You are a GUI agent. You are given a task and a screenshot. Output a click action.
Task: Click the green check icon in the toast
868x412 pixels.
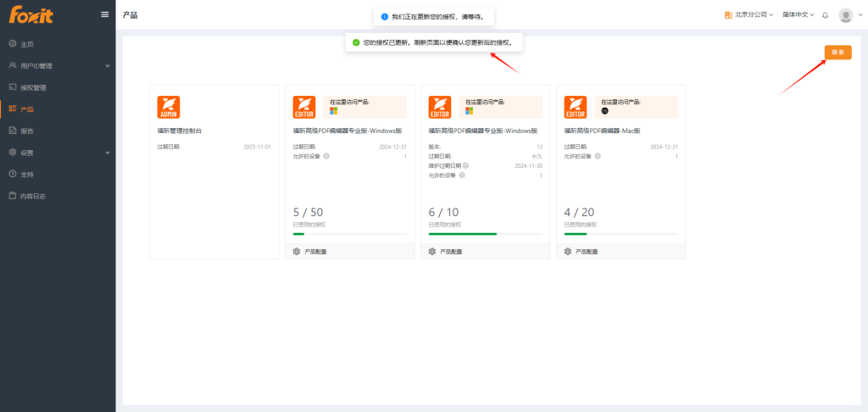click(x=356, y=42)
